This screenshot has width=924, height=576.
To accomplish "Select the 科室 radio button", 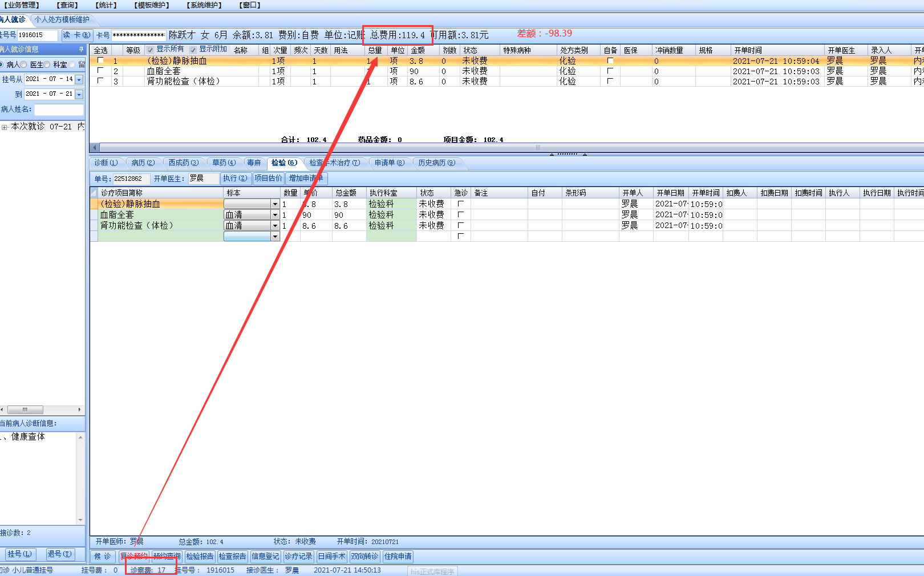I will 47,64.
